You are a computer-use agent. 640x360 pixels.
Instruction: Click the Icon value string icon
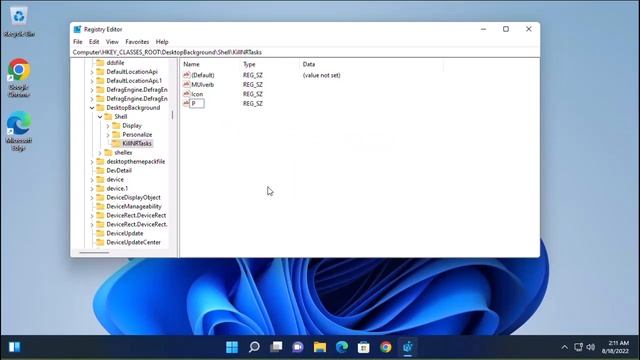[x=187, y=94]
